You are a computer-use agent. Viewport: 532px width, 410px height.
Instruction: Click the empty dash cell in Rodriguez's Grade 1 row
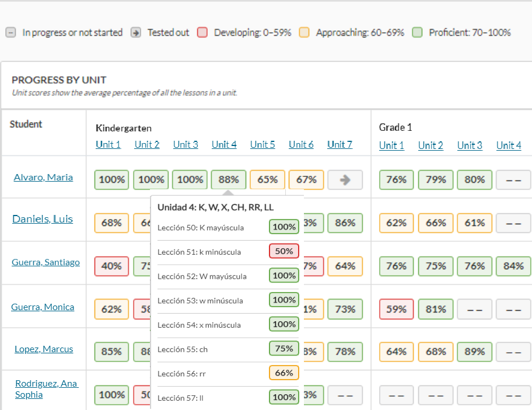(x=396, y=395)
